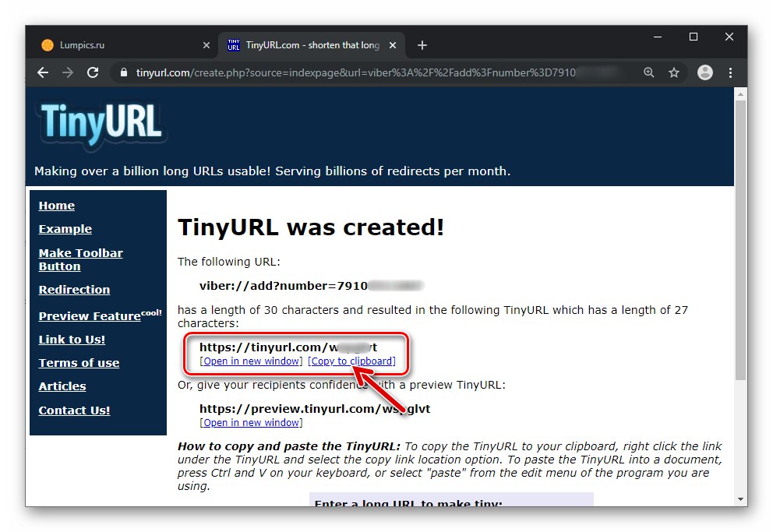Open the Example sidebar link
This screenshot has height=532, width=773.
65,229
